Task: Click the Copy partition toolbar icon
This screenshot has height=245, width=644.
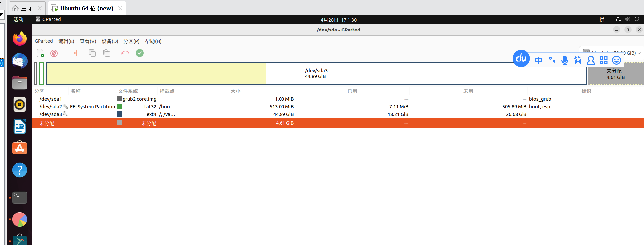Action: coord(92,53)
